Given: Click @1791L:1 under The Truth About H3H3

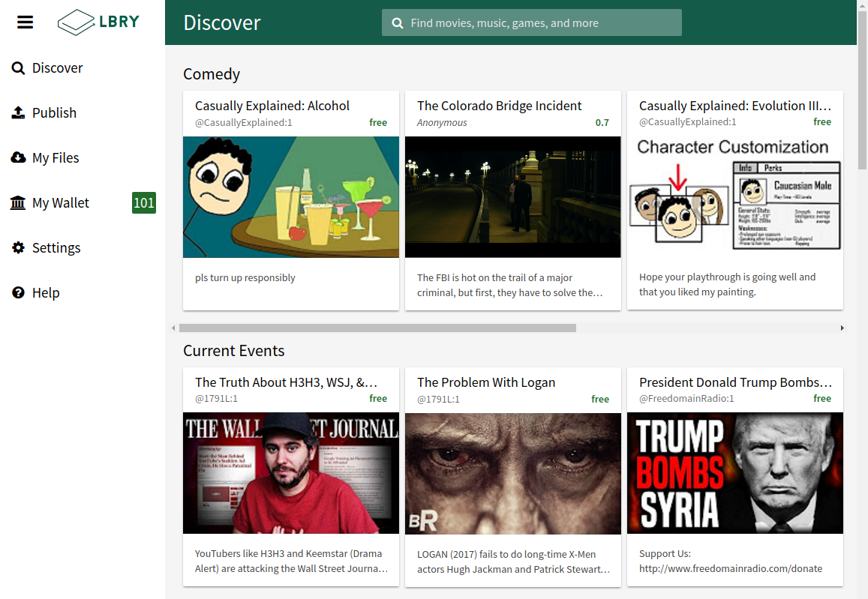Looking at the screenshot, I should pos(216,399).
